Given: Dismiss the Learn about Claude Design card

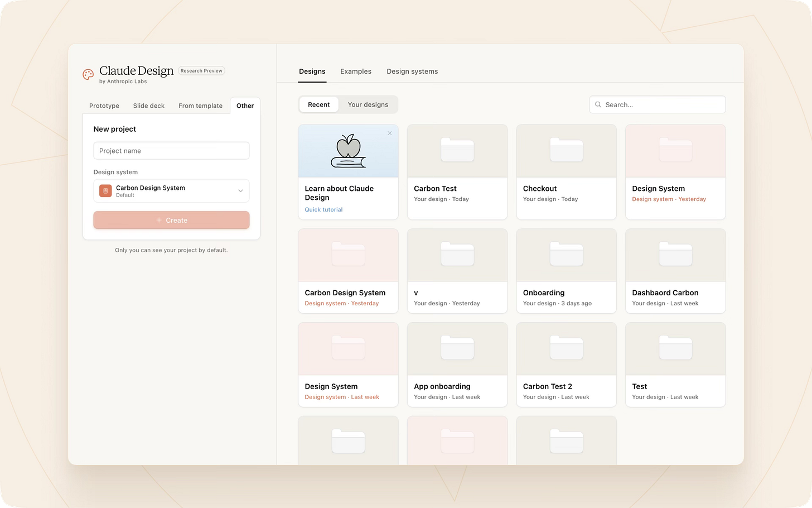Looking at the screenshot, I should 390,133.
